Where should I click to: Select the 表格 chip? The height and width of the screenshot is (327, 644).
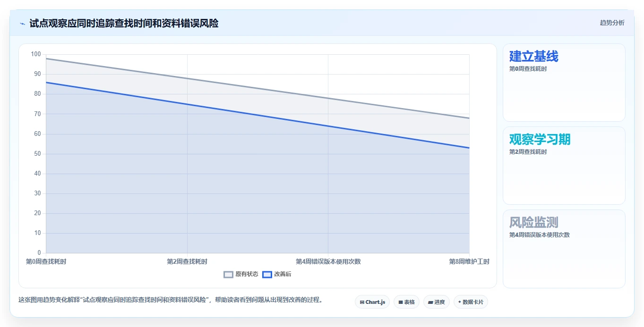pyautogui.click(x=406, y=302)
